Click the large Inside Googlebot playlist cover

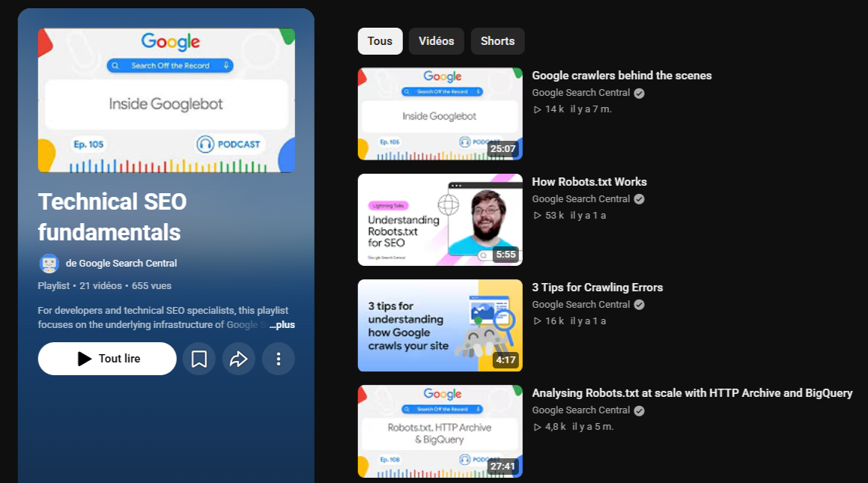point(166,100)
